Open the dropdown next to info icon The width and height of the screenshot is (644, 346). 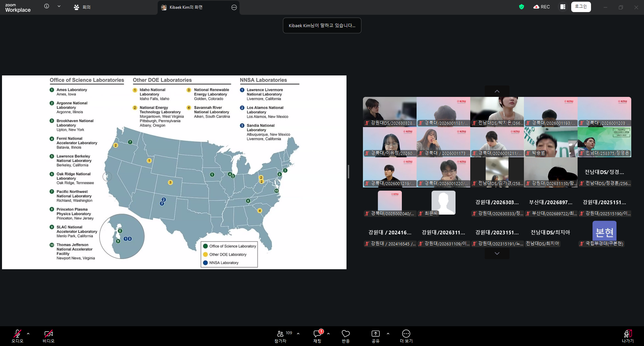[x=59, y=6]
